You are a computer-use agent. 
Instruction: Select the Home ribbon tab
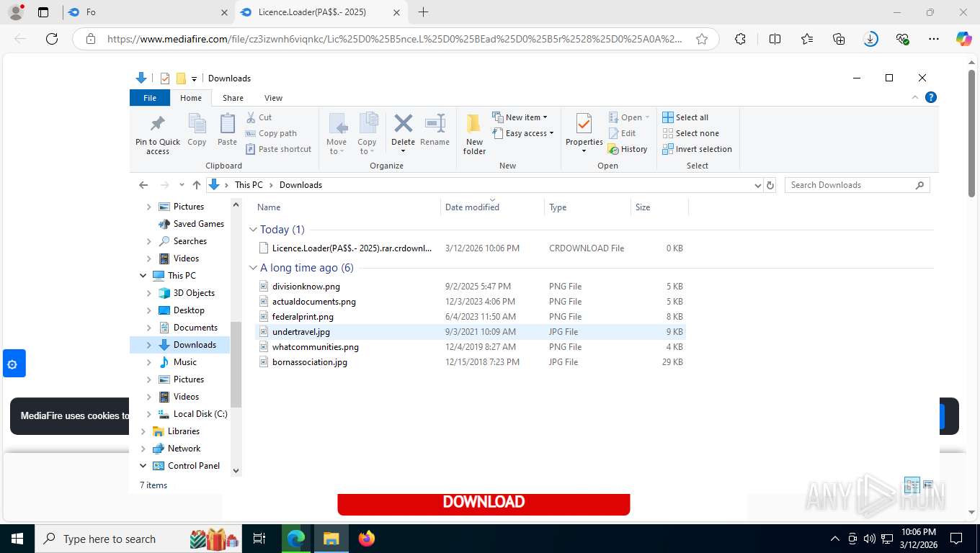click(191, 98)
